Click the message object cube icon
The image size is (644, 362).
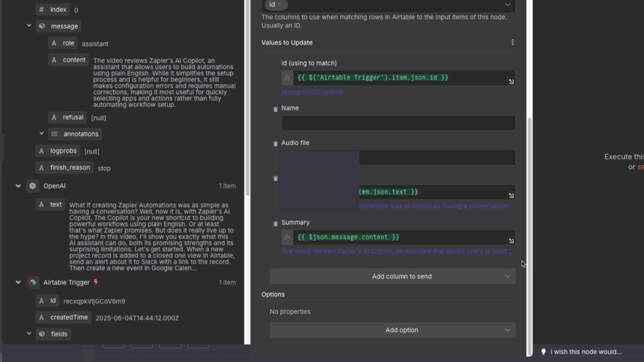[42, 26]
